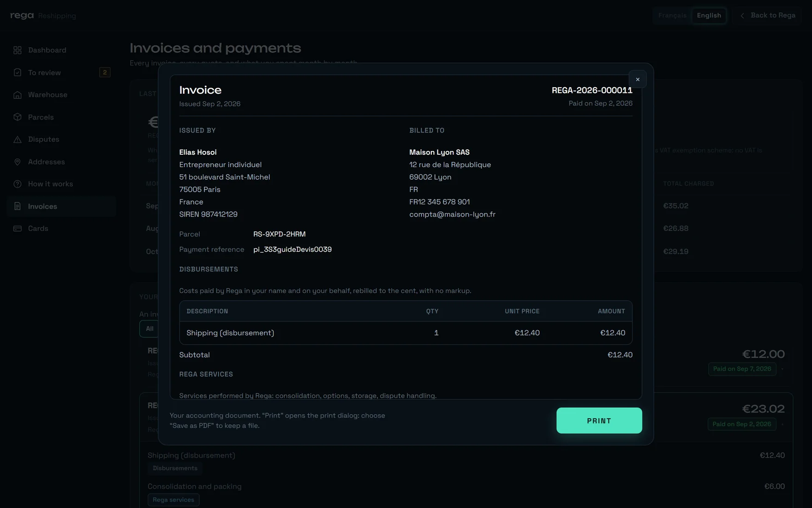Open the How it works page
The image size is (812, 508).
click(61, 184)
